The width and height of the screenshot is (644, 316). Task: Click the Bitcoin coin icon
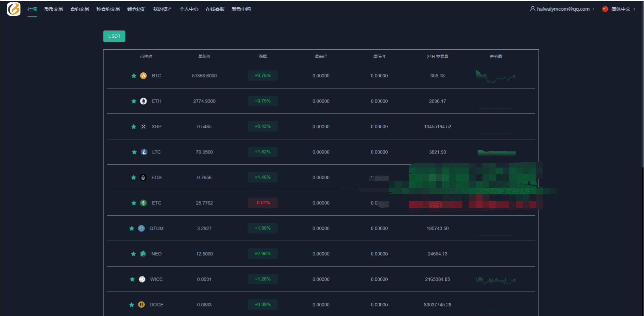pos(143,76)
